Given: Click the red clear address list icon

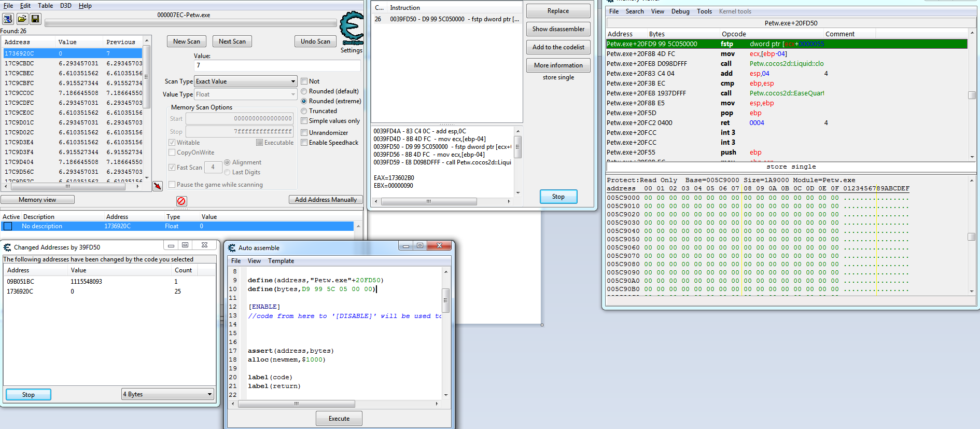Looking at the screenshot, I should pos(181,201).
